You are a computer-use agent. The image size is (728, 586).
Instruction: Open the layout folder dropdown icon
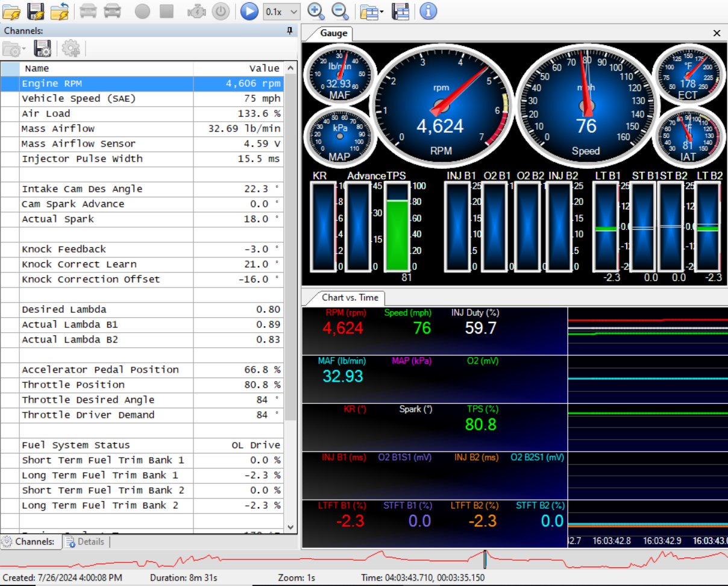click(x=372, y=11)
